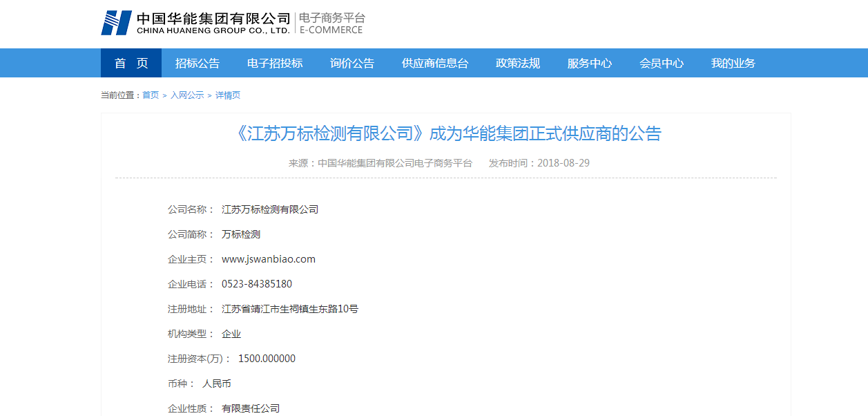Open 询价公告 navigation item
This screenshot has height=416, width=868.
click(x=352, y=63)
